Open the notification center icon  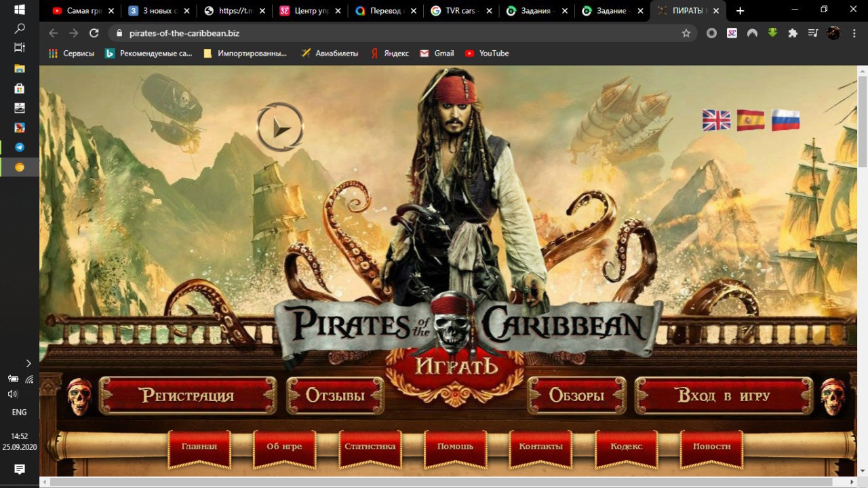[x=20, y=469]
